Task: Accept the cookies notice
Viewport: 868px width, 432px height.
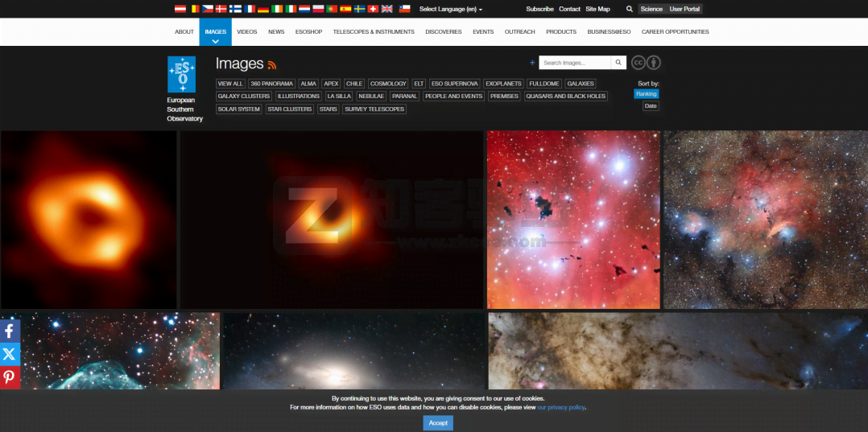Action: (438, 422)
